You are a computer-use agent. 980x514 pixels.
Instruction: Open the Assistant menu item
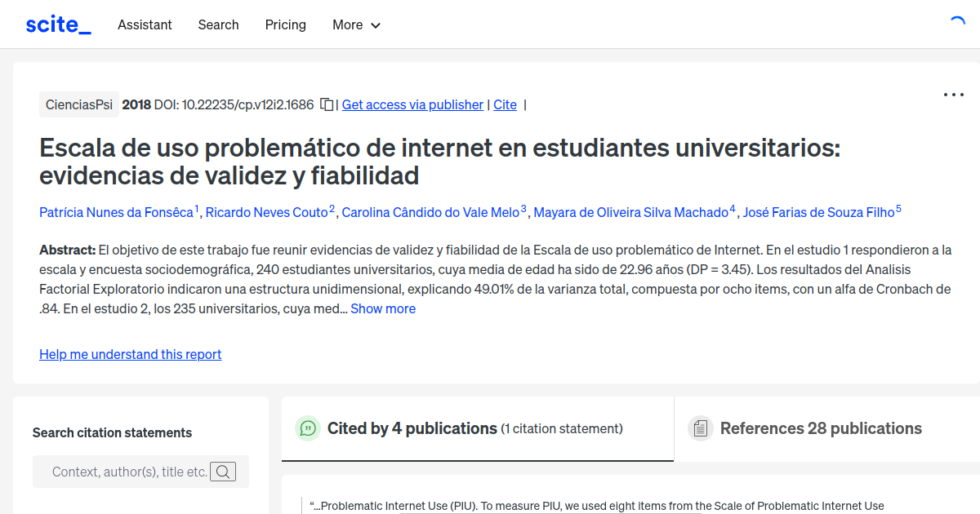coord(145,24)
